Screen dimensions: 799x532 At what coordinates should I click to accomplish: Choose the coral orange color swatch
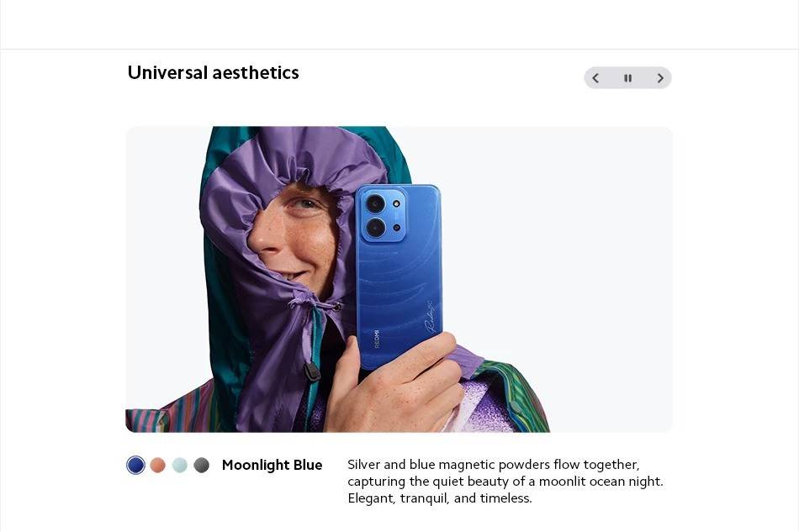157,465
